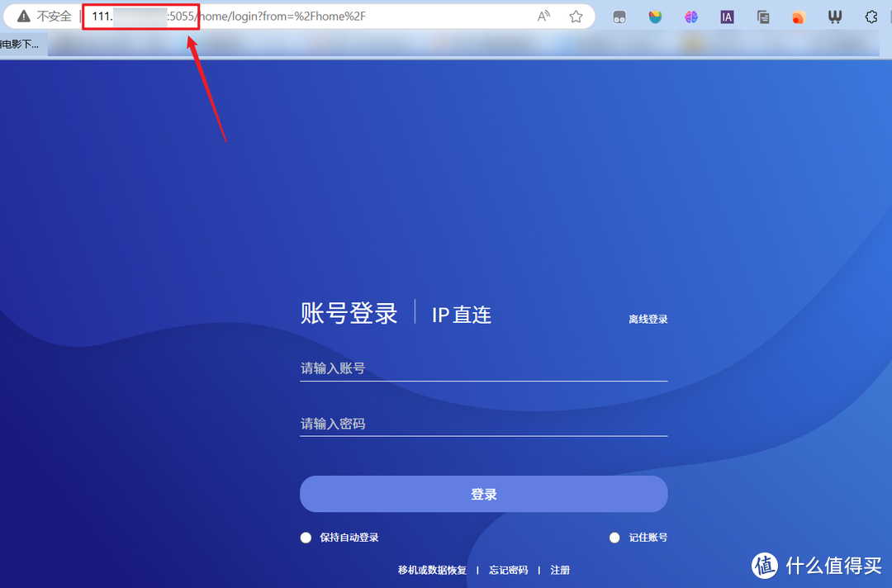Click the gear-shaped extension icon
The image size is (892, 588).
871,16
